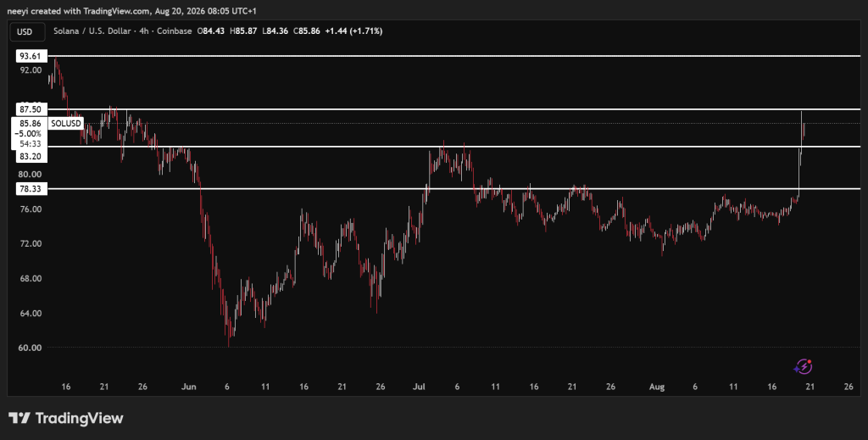
Task: Select the horizontal line at 87.50
Action: (454, 109)
